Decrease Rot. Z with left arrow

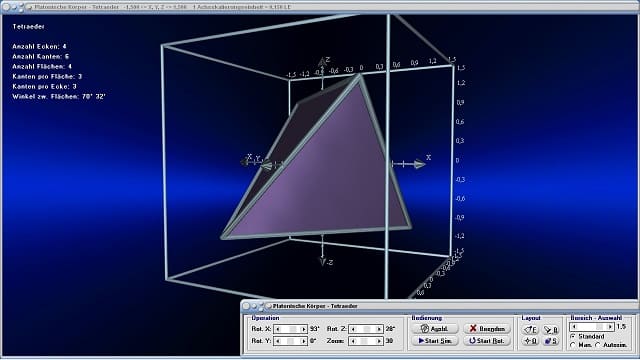point(353,329)
